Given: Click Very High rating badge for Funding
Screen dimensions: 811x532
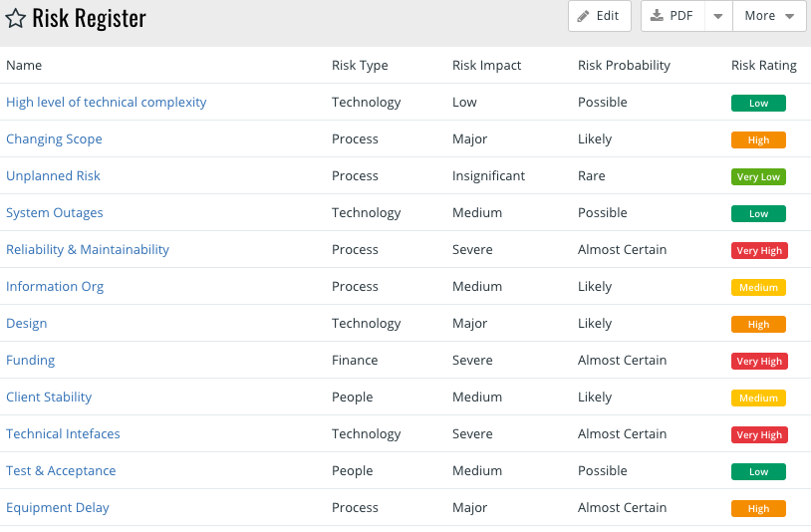Looking at the screenshot, I should [x=759, y=362].
